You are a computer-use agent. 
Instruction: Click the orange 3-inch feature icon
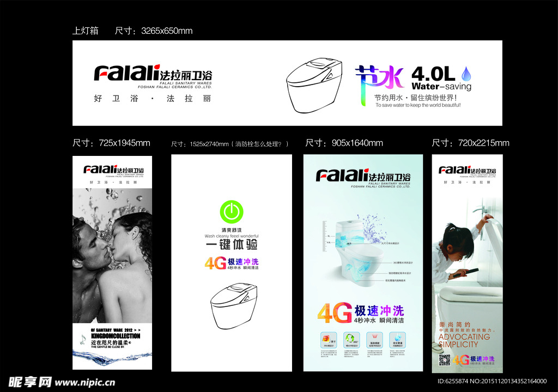(x=325, y=337)
